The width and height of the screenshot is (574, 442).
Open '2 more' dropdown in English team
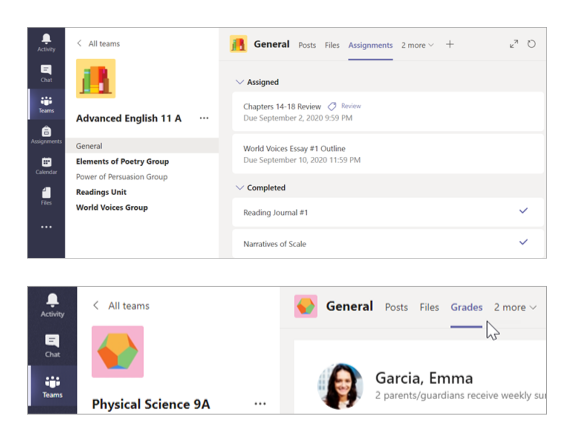[417, 45]
